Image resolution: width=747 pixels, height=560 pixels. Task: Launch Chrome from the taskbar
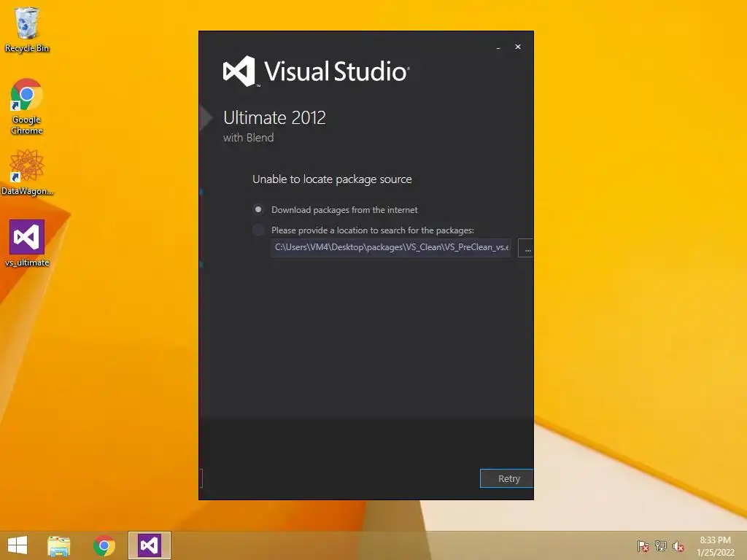(104, 545)
